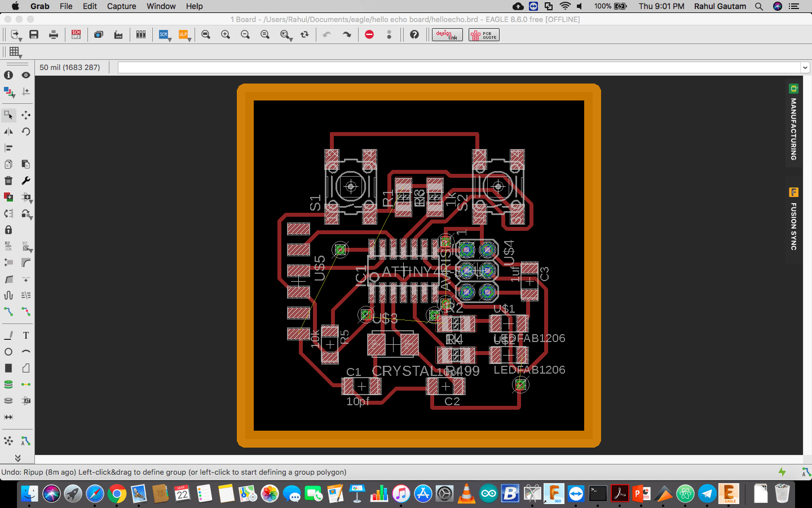Open the File menu
Screen dimensions: 812x508
click(x=66, y=6)
